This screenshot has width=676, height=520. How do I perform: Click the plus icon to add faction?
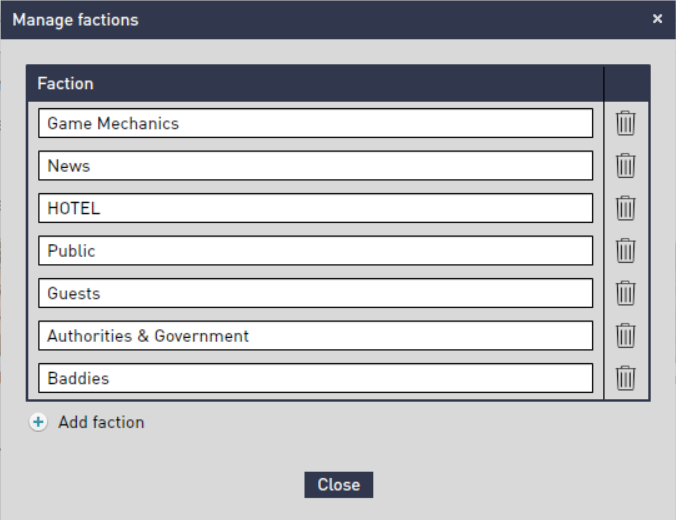(x=38, y=422)
